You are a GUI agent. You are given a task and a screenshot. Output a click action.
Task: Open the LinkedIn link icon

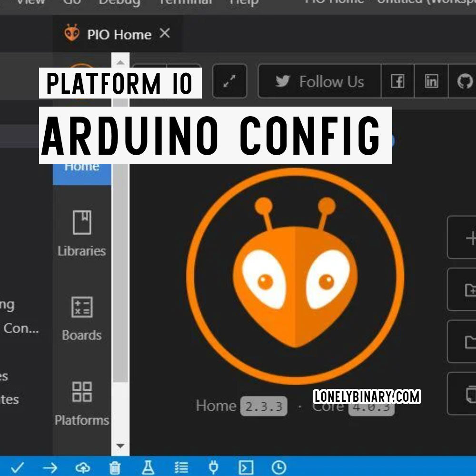[x=431, y=82]
